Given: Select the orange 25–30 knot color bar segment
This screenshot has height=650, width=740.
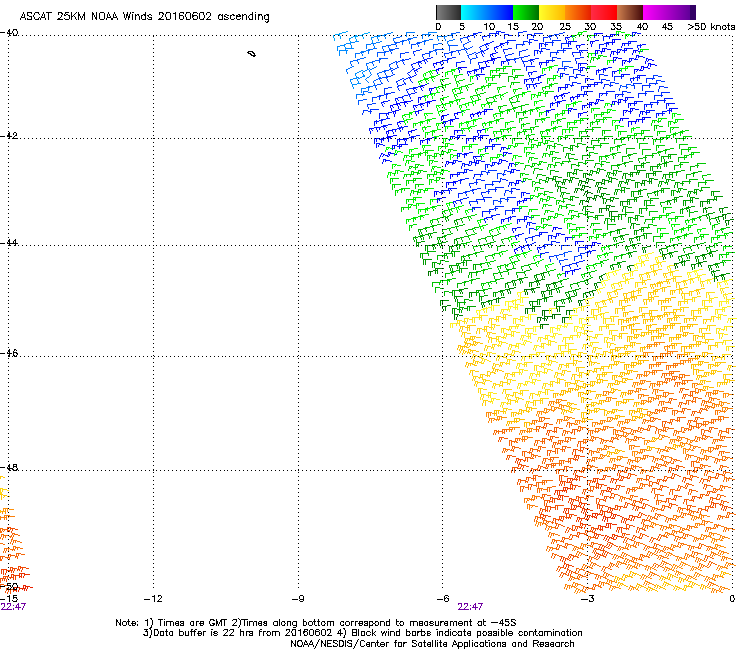Looking at the screenshot, I should [x=578, y=12].
